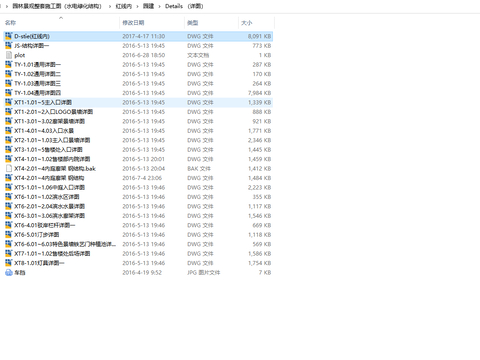Open the breadcrumb arrow between 红线内 and the next folder
Viewport: 480px width, 360px height.
(137, 6)
